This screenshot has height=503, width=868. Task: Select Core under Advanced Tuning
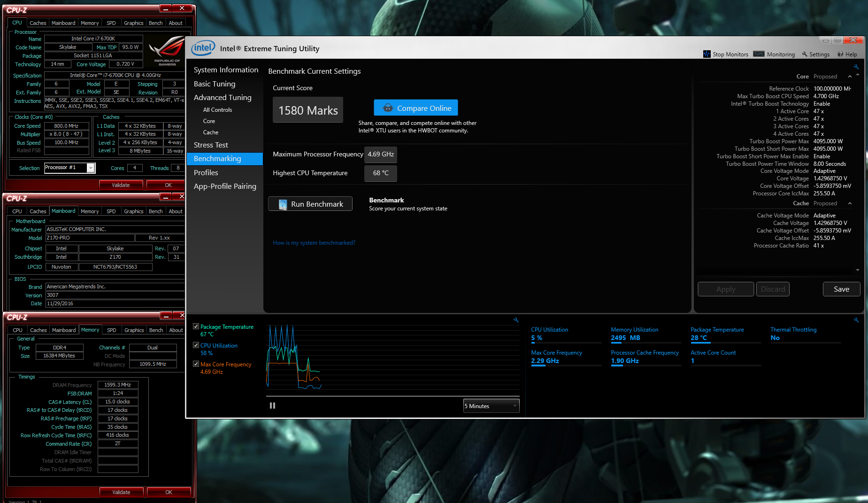(209, 121)
